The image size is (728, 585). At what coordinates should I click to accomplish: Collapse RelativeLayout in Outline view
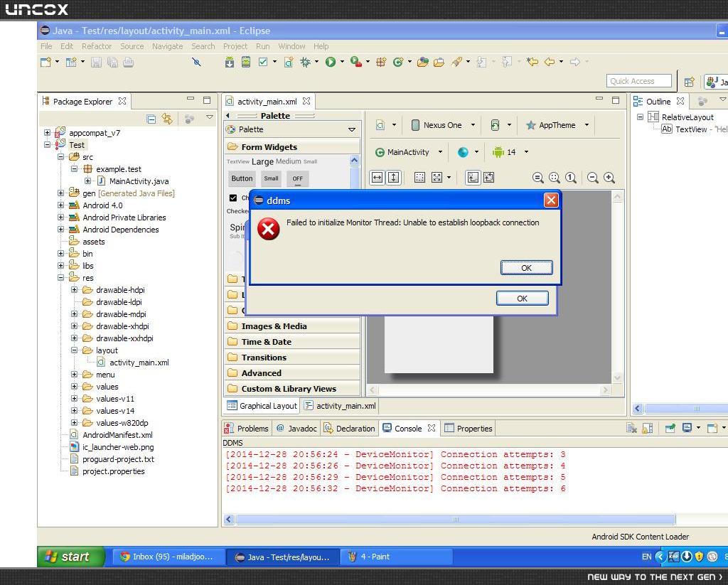(640, 117)
